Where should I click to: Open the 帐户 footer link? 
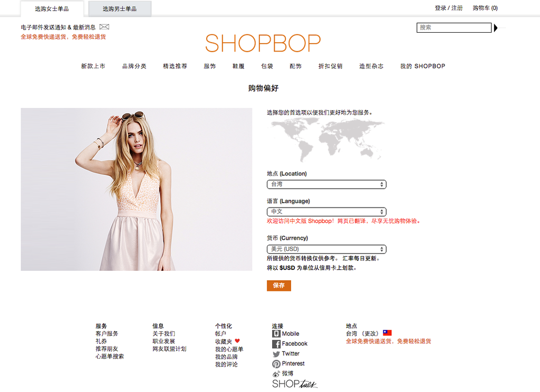pos(221,334)
